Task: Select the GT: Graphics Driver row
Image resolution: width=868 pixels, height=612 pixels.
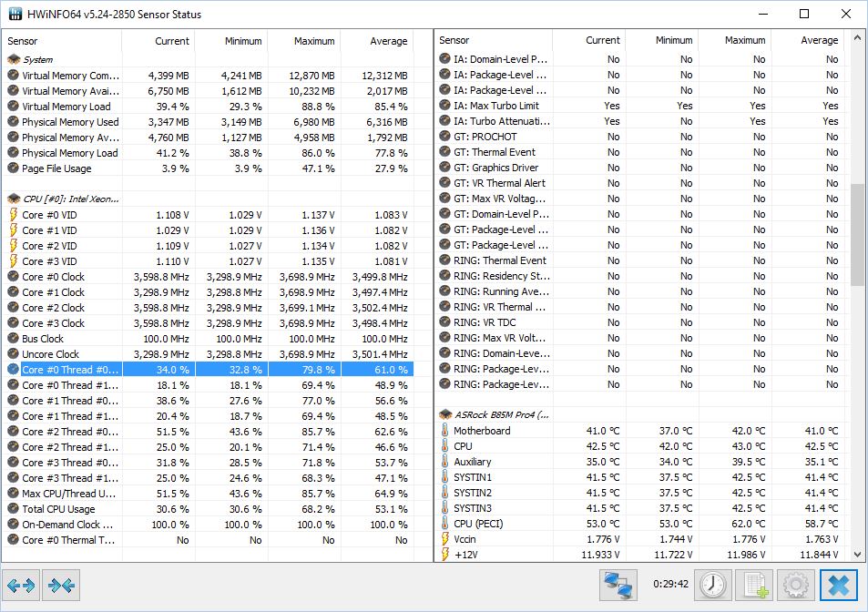Action: coord(639,168)
